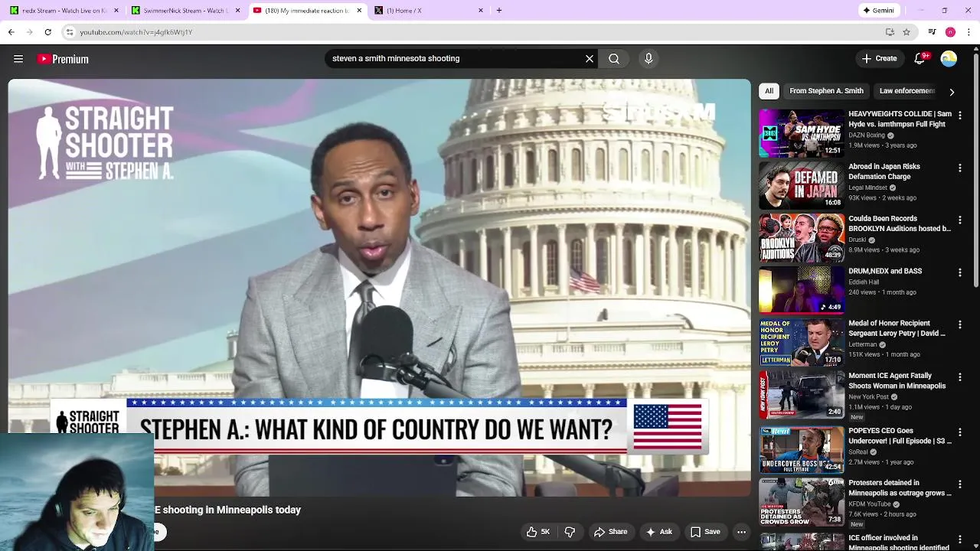Go to YouTube Premium home logo
This screenshot has height=551, width=980.
[64, 59]
